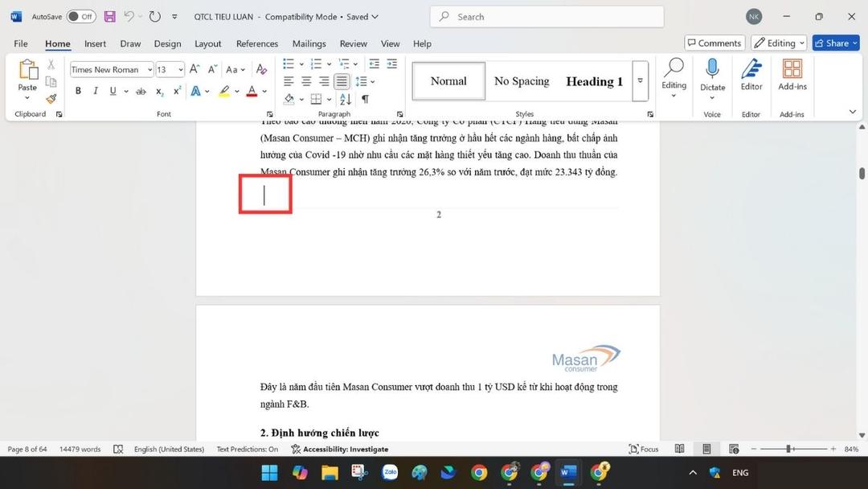The width and height of the screenshot is (868, 489).
Task: Click the Sort button in Paragraph group
Action: point(344,98)
